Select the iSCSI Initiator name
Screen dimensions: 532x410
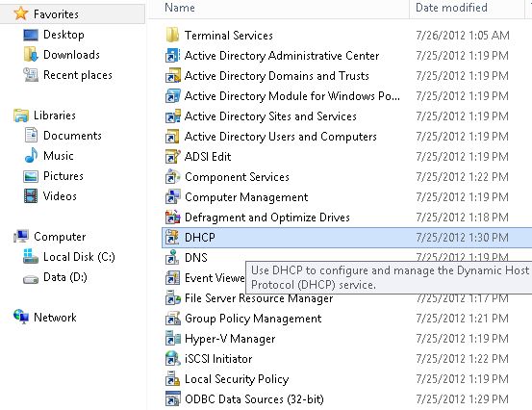[x=218, y=359]
